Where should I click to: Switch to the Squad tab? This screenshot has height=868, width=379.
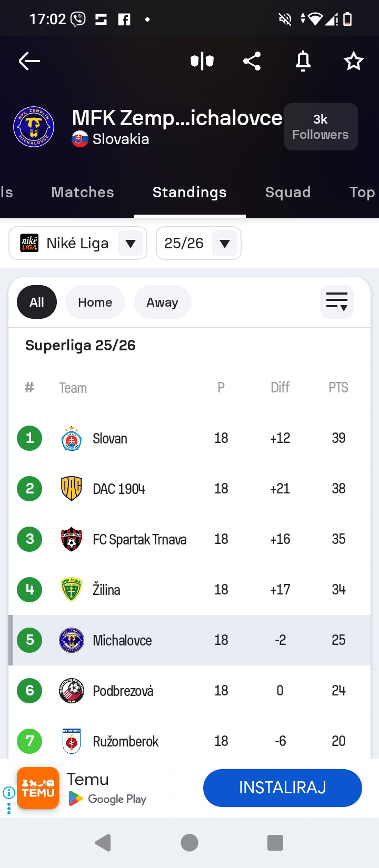click(x=288, y=193)
